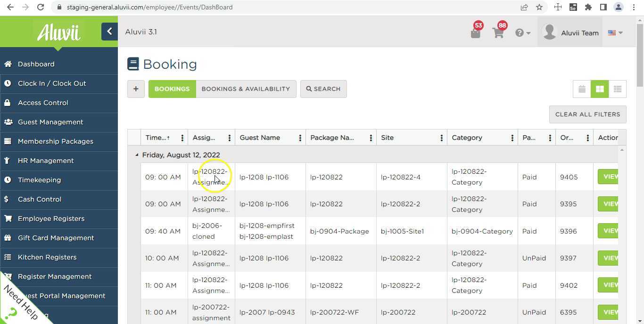Collapse the sidebar with the arrow button
This screenshot has width=644, height=324.
[109, 31]
